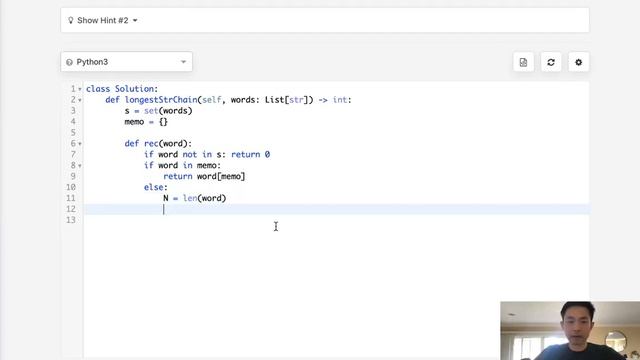Open editor settings gear icon
This screenshot has height=360, width=640.
tap(578, 62)
